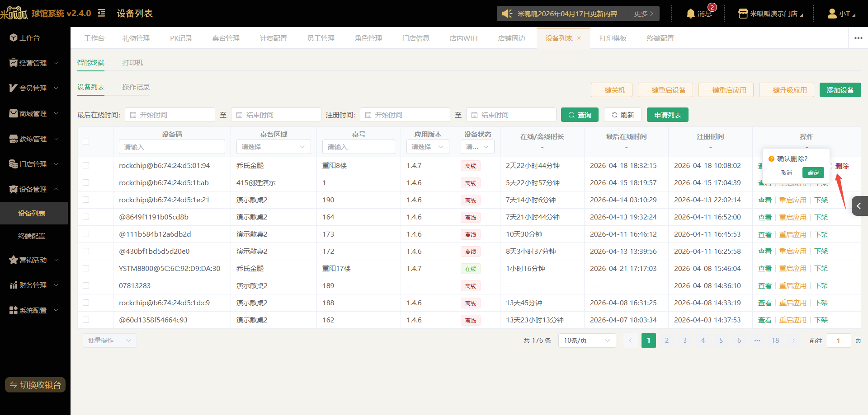
Task: Click the 一键重启设备 button
Action: pyautogui.click(x=665, y=90)
